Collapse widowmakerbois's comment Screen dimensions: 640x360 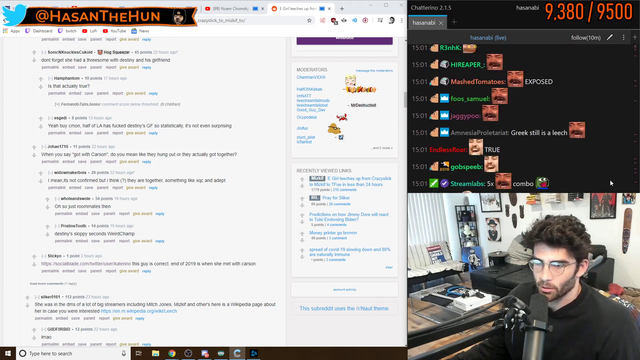50,173
